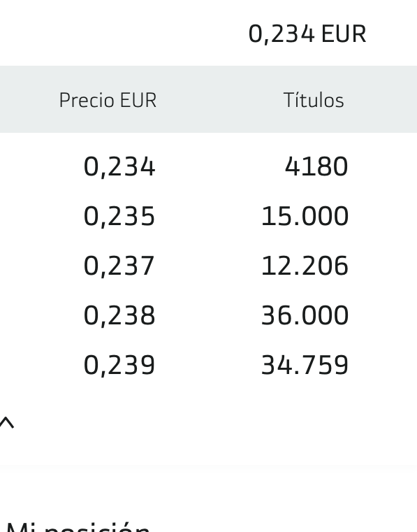
Task: Select the 0,234 price row
Action: (x=208, y=166)
